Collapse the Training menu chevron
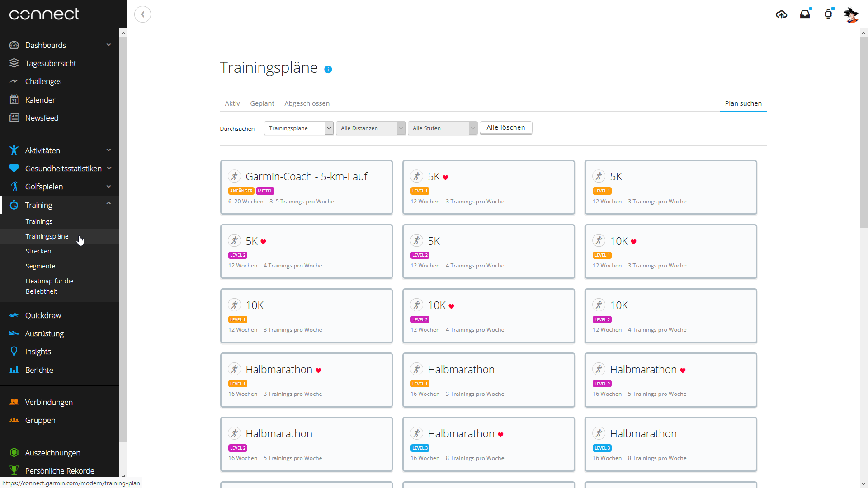Image resolution: width=868 pixels, height=488 pixels. (x=108, y=203)
